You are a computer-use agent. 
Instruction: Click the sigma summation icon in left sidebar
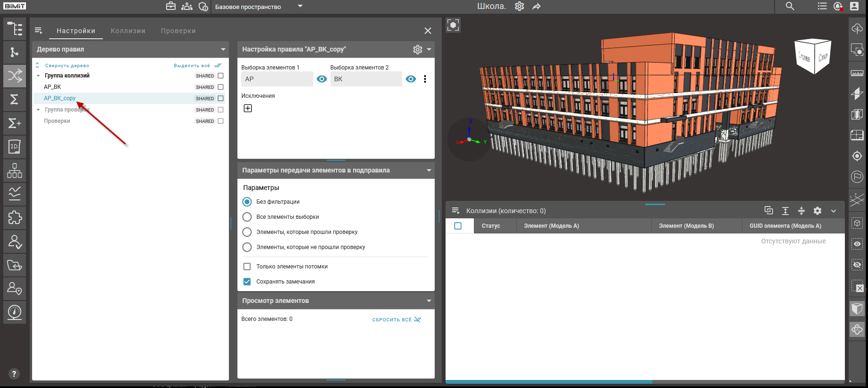tap(15, 99)
